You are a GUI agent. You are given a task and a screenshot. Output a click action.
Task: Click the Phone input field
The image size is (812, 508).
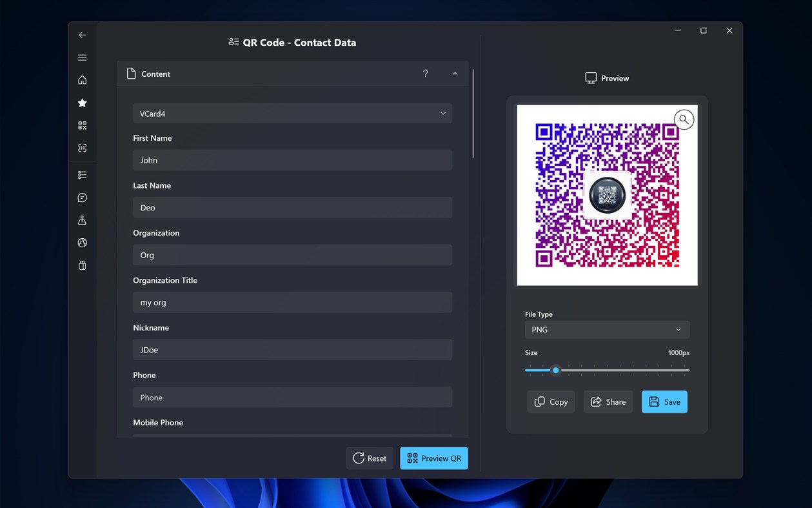(x=292, y=397)
